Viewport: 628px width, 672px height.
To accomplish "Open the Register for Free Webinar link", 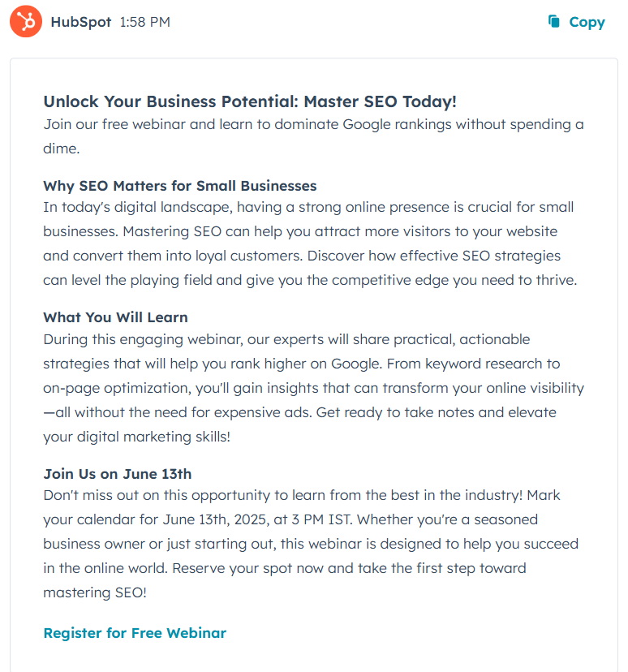I will [x=135, y=633].
